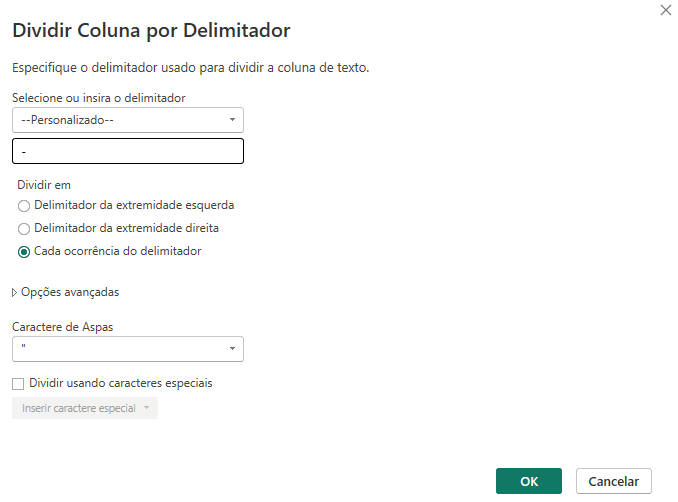The image size is (678, 502).
Task: Open the "Inserir caractere especial" menu button
Action: coord(79,408)
